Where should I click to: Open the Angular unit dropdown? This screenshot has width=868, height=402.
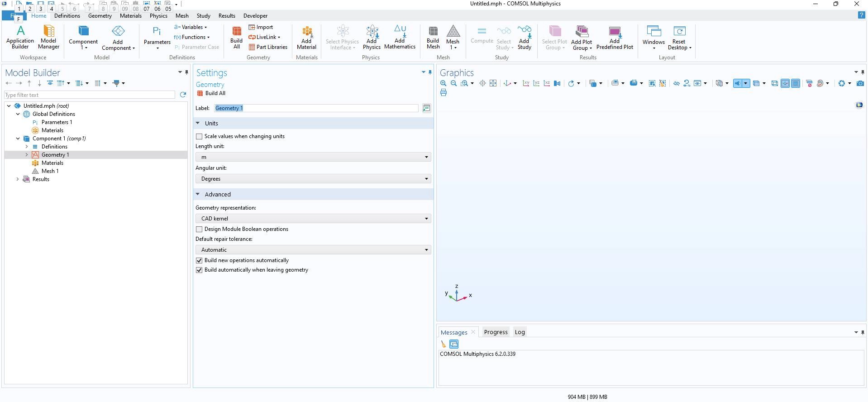tap(313, 179)
